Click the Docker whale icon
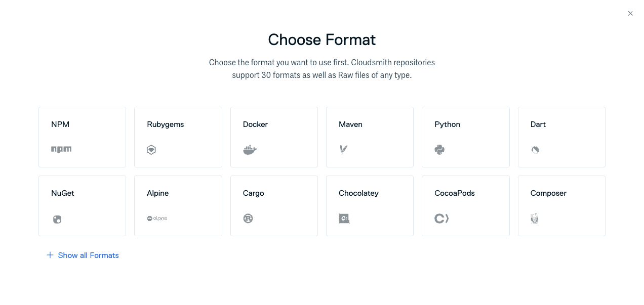The width and height of the screenshot is (644, 305). click(x=250, y=150)
